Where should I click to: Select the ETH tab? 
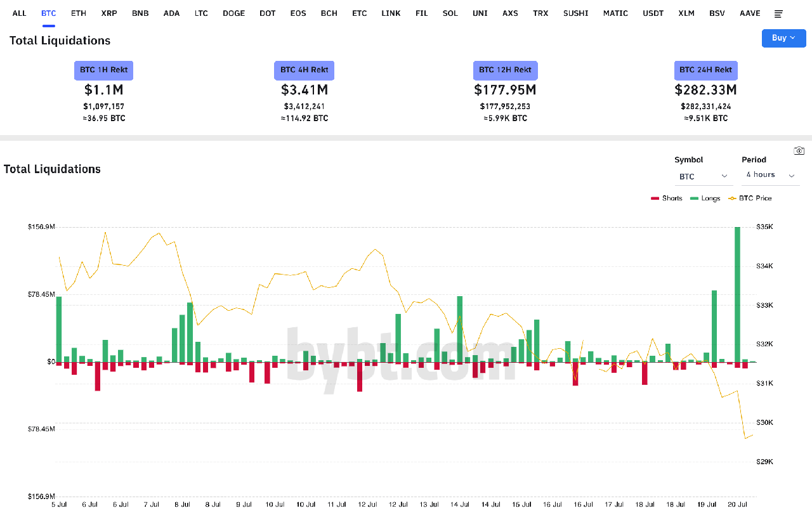point(79,13)
